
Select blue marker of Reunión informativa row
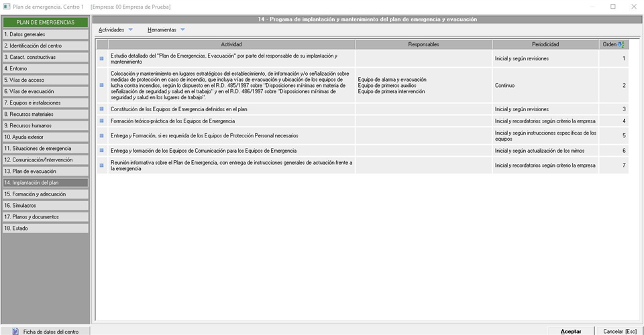point(101,165)
